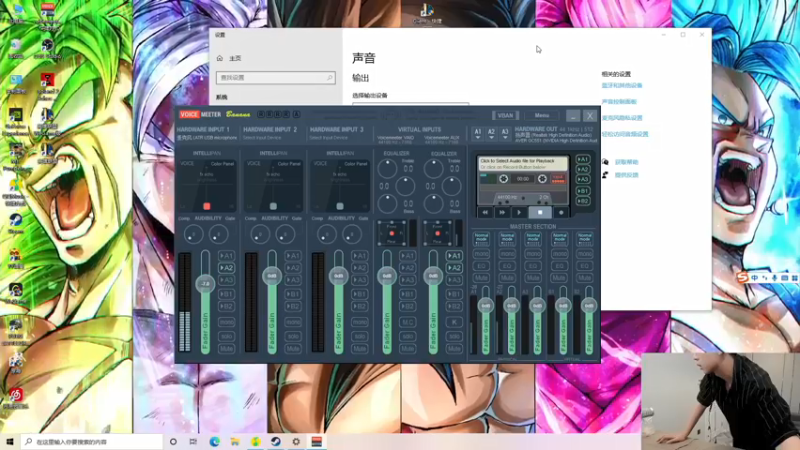Click the Voicemeeter VAIO fader knob
800x450 pixels.
(387, 276)
